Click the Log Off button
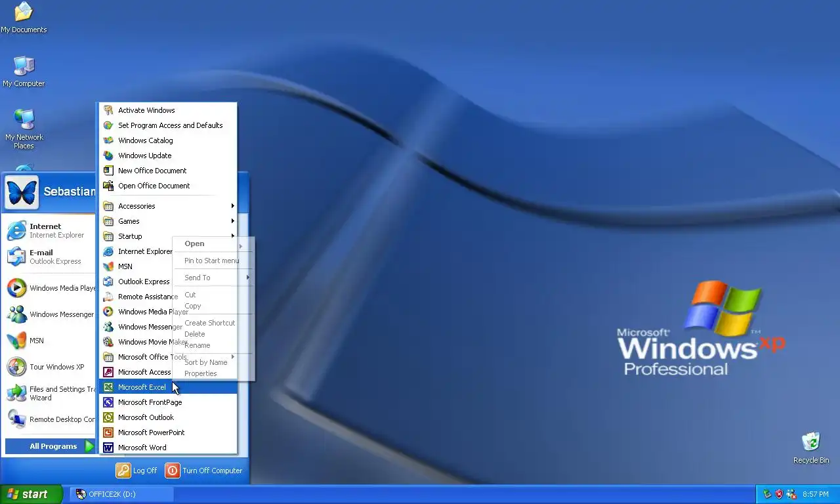 click(136, 471)
